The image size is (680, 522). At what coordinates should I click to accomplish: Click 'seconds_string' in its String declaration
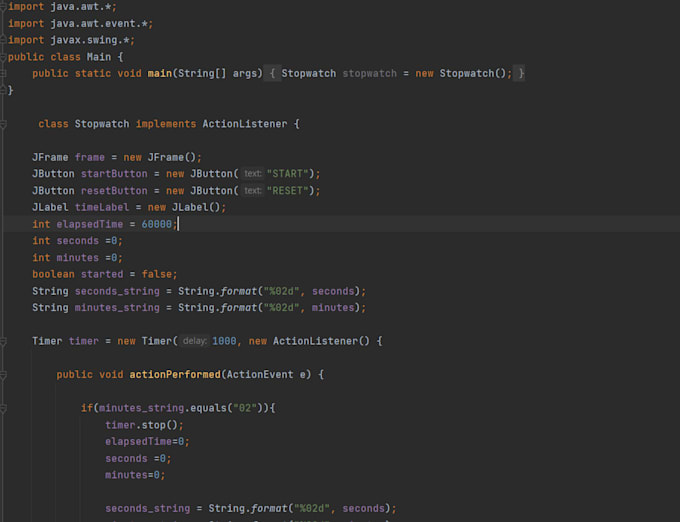pos(117,291)
